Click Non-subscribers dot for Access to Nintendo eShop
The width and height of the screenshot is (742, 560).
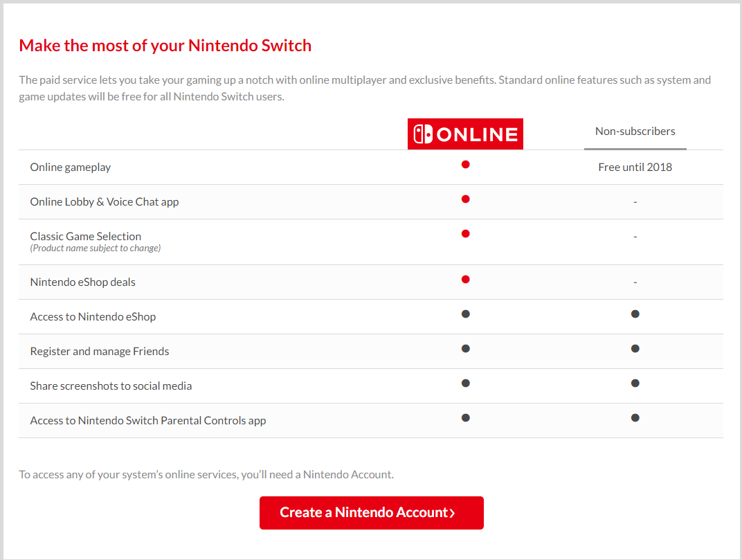pos(635,314)
